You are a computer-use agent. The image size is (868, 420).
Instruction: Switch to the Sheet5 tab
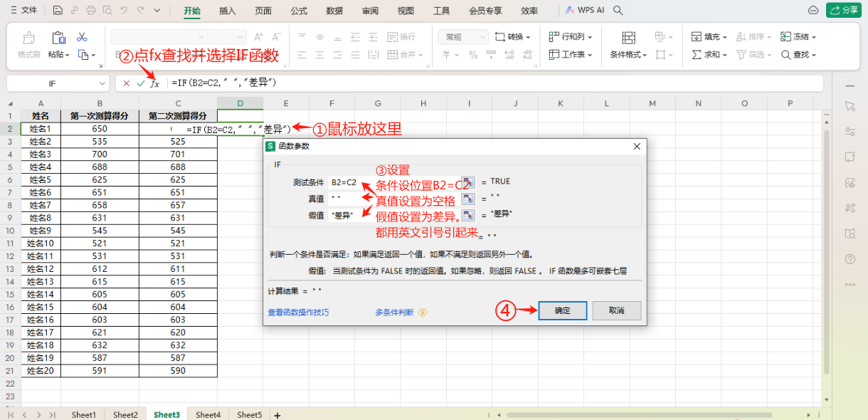[x=250, y=415]
